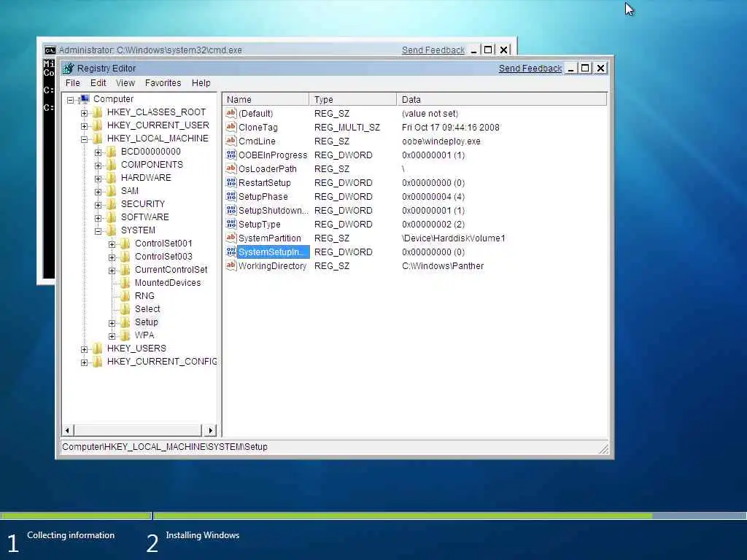Open the View menu
Viewport: 747px width, 560px height.
(125, 83)
